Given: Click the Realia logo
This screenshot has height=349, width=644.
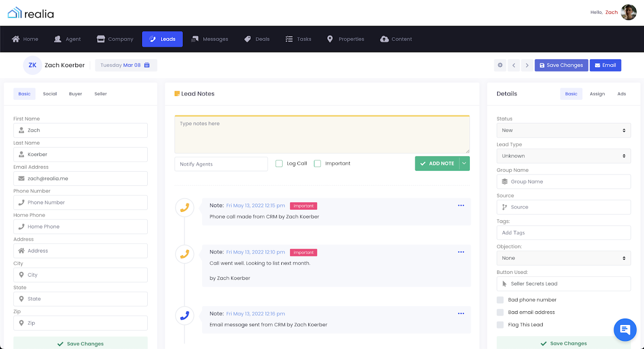Looking at the screenshot, I should pyautogui.click(x=31, y=13).
